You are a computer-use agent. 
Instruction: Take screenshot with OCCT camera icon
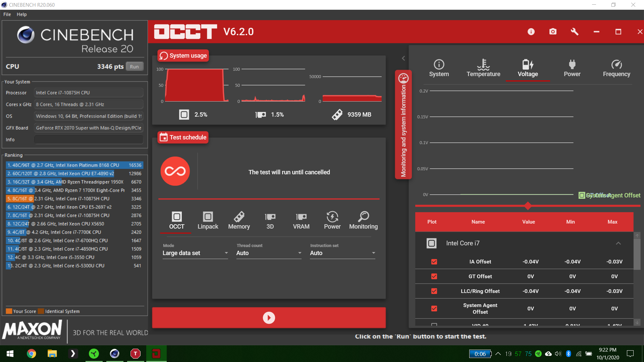[x=553, y=32]
